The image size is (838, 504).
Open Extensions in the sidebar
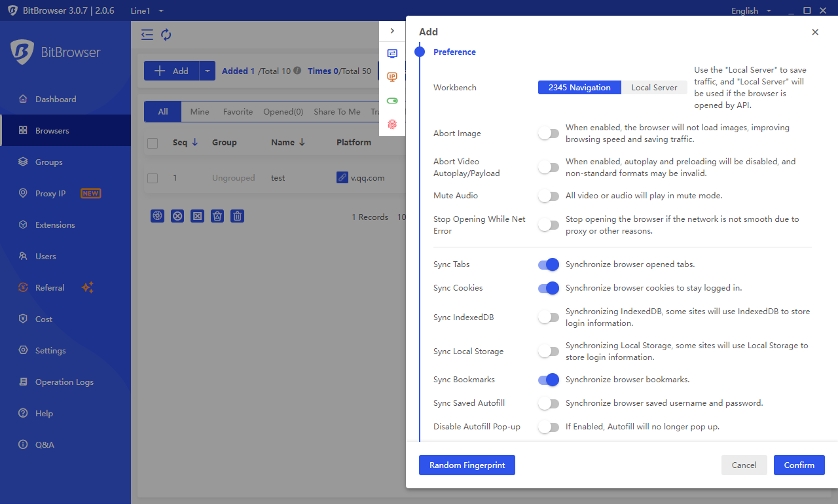click(x=65, y=225)
